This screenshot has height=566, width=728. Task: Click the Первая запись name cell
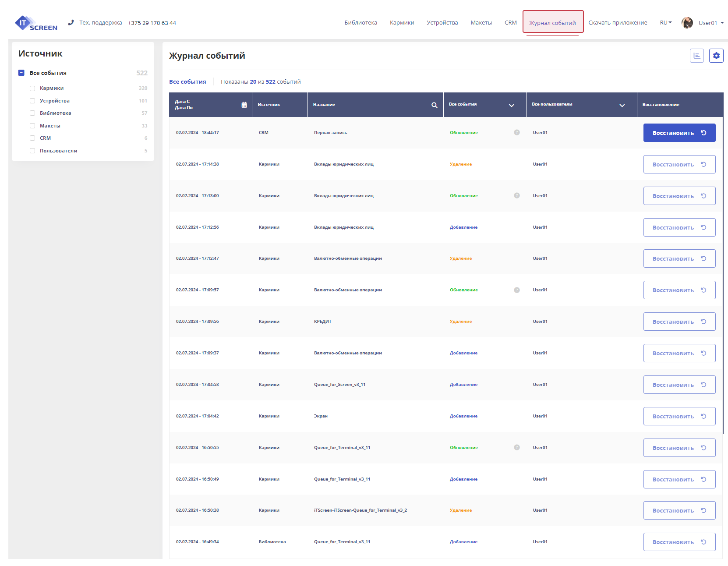[330, 133]
